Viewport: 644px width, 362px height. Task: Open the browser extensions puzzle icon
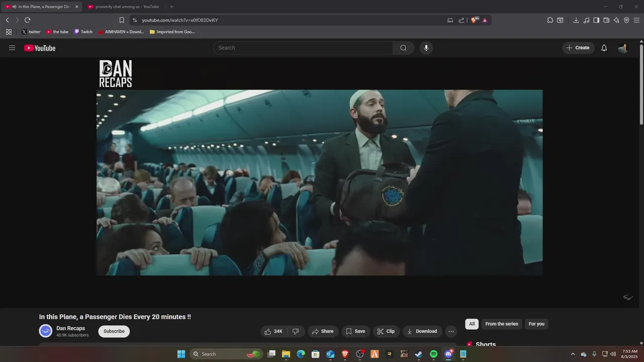coord(550,20)
